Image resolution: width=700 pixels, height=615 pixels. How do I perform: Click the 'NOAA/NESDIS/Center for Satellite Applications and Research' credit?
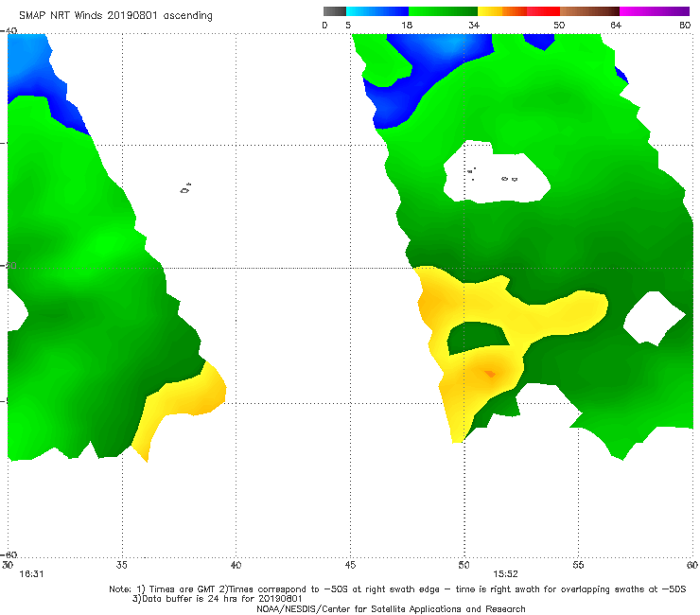tap(391, 609)
